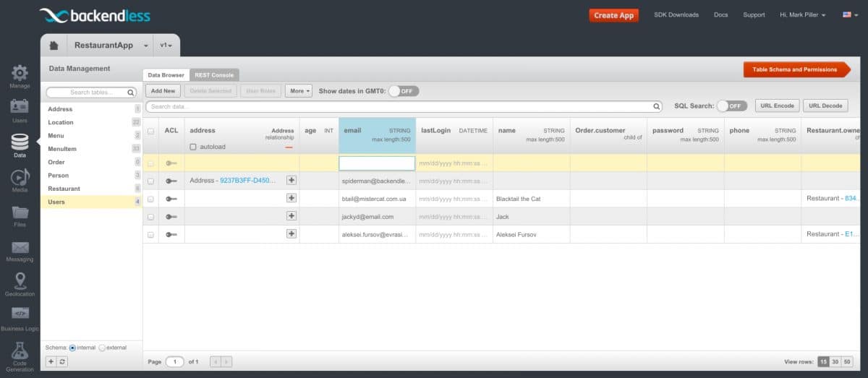Click the URL Decode button
The height and width of the screenshot is (378, 868).
(825, 106)
